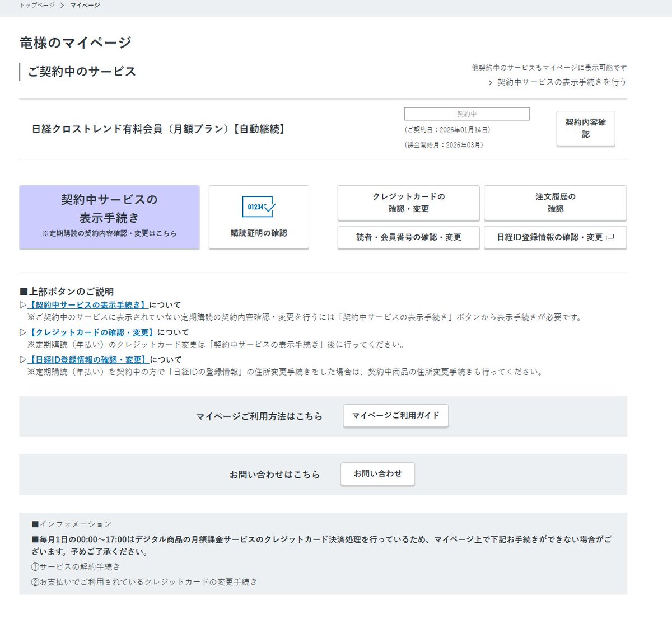Click the triangle before 契約中サービスの表示手続き link
This screenshot has height=624, width=672.
(x=23, y=305)
